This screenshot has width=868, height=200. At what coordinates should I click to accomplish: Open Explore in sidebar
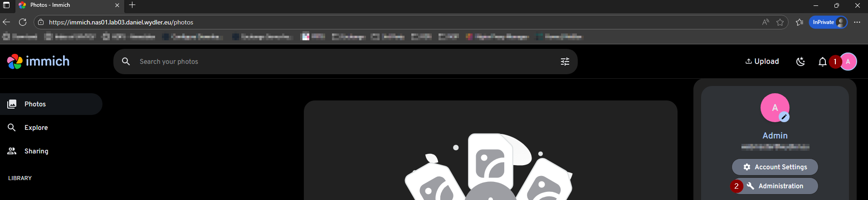[x=36, y=128]
